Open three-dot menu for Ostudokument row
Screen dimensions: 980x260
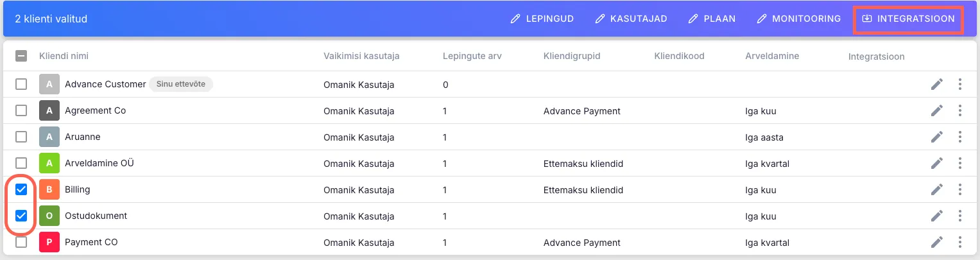pyautogui.click(x=960, y=216)
